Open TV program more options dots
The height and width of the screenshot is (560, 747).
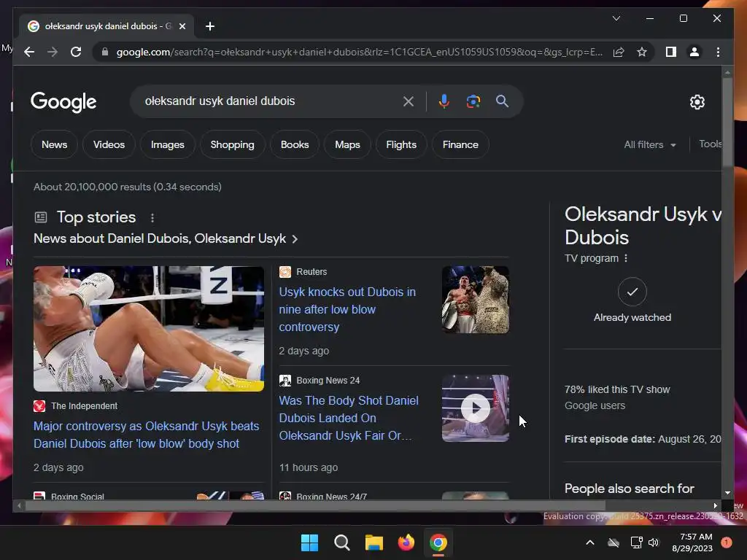[625, 258]
